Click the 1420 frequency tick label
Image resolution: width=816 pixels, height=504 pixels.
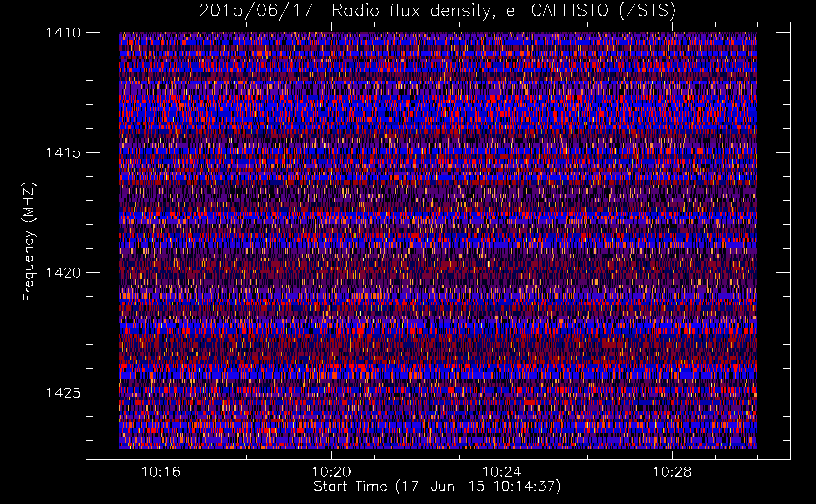tap(63, 273)
